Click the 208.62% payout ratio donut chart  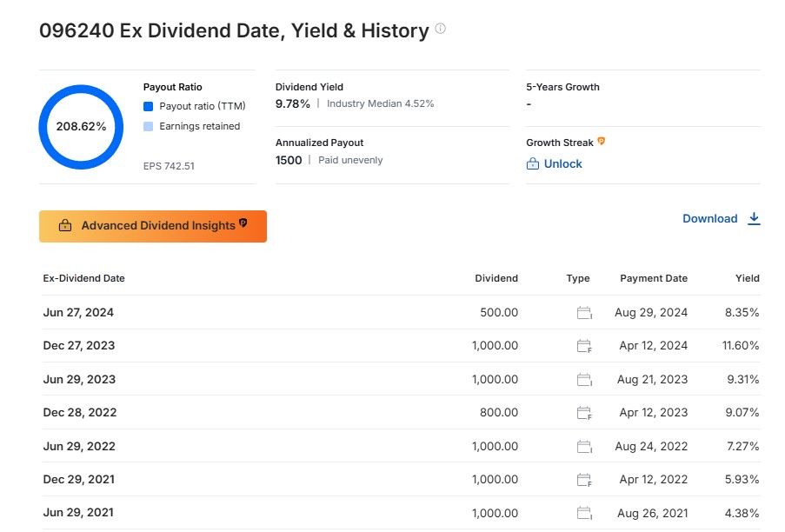pyautogui.click(x=81, y=127)
